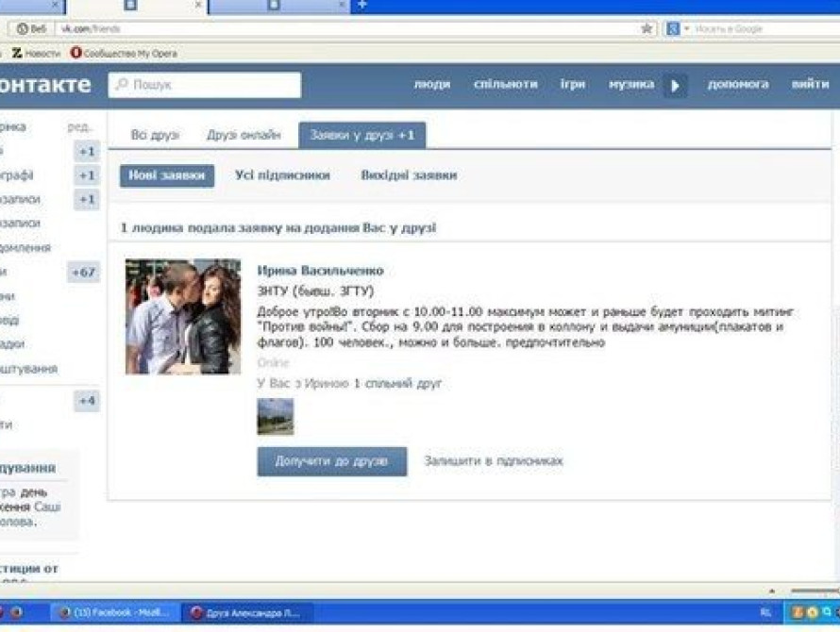Screen dimensions: 840x632
Task: Select the Вихідні заявки filter
Action: [x=409, y=175]
